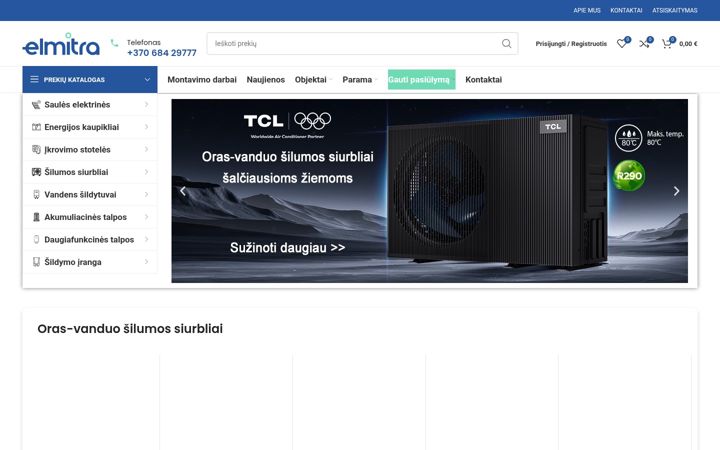Select Saulės elektrinės category text
Screen dimensions: 720x450
coord(77,105)
